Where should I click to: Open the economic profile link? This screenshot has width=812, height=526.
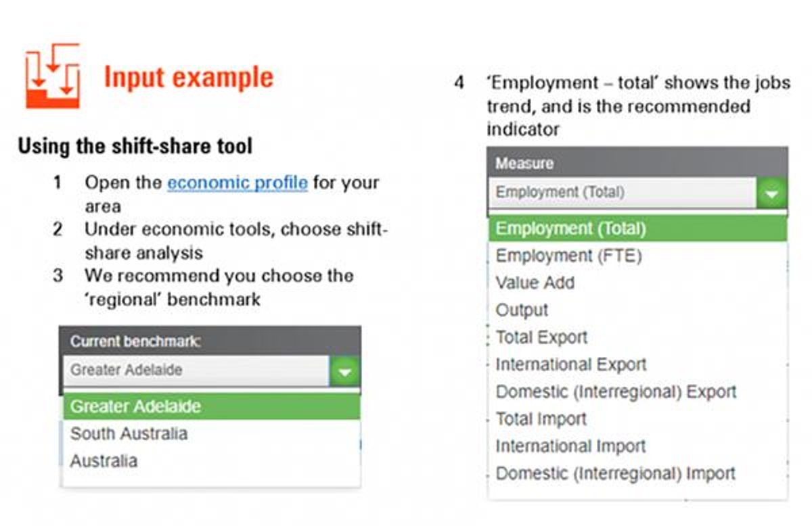coord(238,183)
